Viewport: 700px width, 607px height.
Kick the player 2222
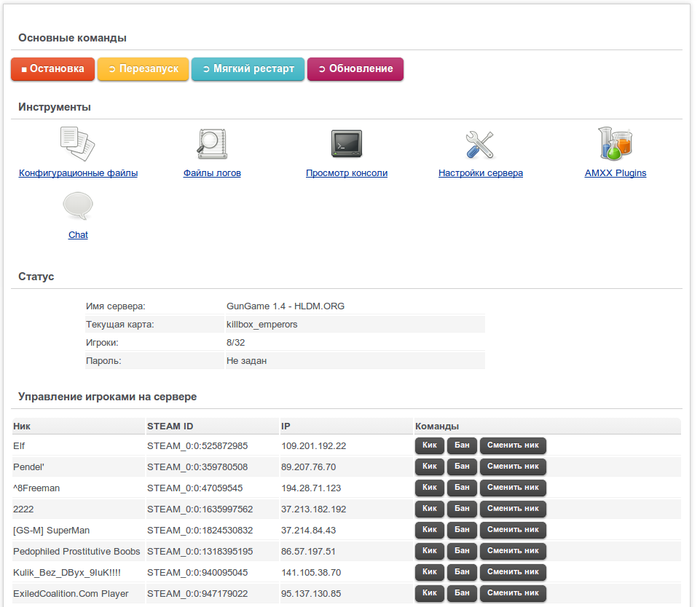coord(429,509)
